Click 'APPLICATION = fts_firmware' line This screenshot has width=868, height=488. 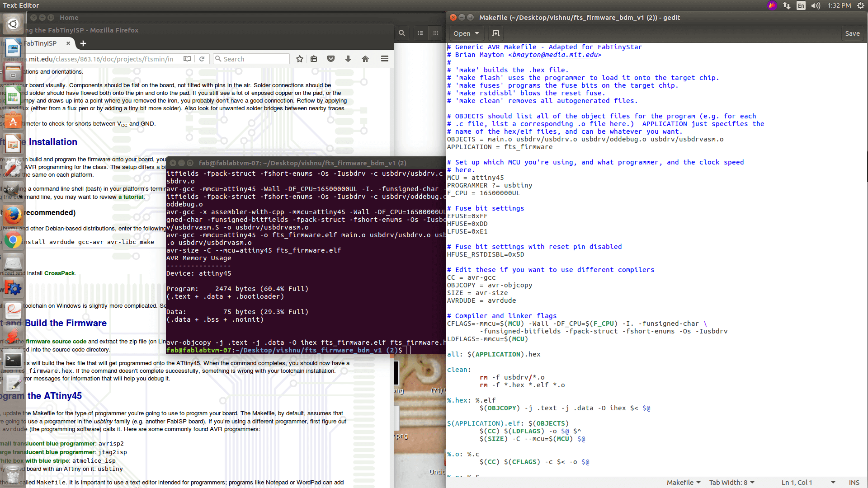tap(500, 147)
